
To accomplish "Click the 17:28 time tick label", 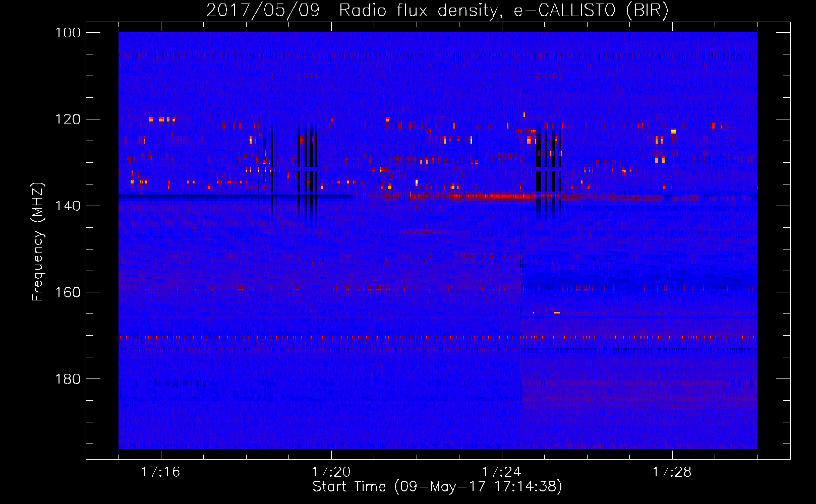I will 672,472.
